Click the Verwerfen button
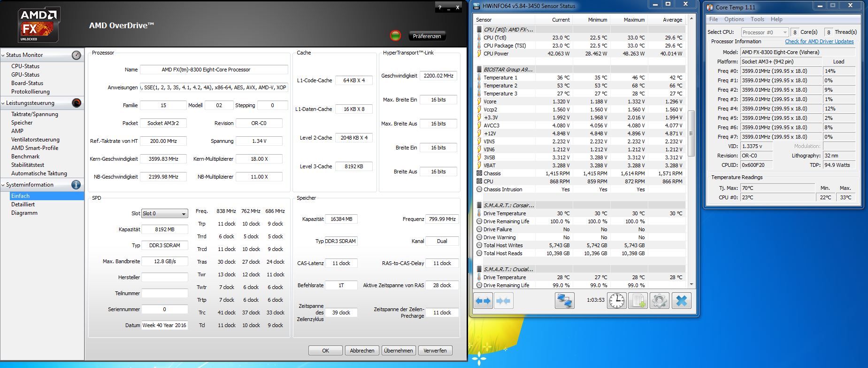 (x=435, y=351)
